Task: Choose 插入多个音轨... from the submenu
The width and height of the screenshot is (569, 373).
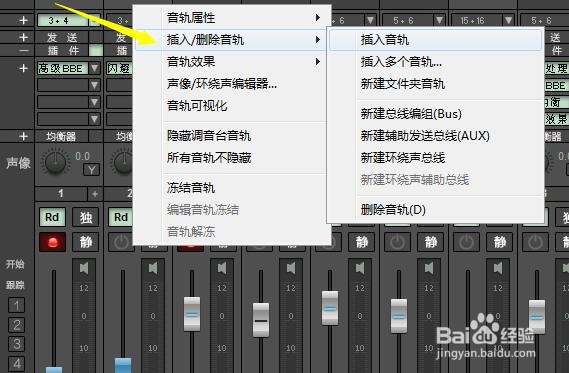Action: coord(435,62)
